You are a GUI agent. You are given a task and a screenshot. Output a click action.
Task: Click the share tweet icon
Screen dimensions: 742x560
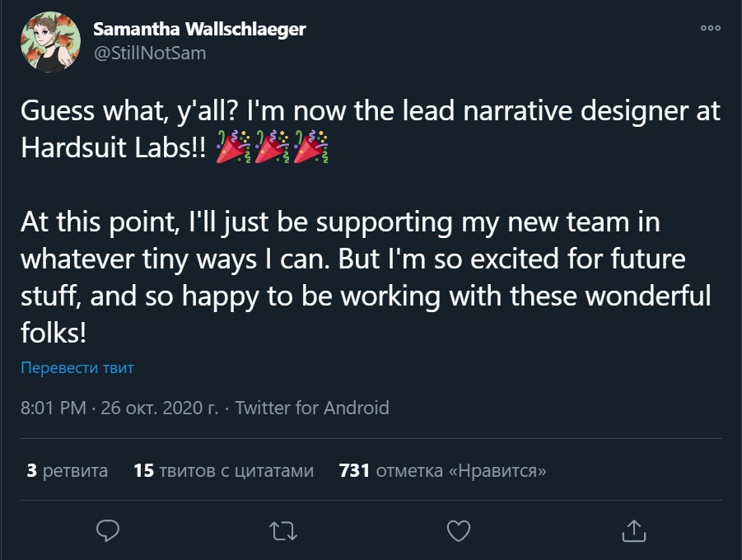pos(632,530)
